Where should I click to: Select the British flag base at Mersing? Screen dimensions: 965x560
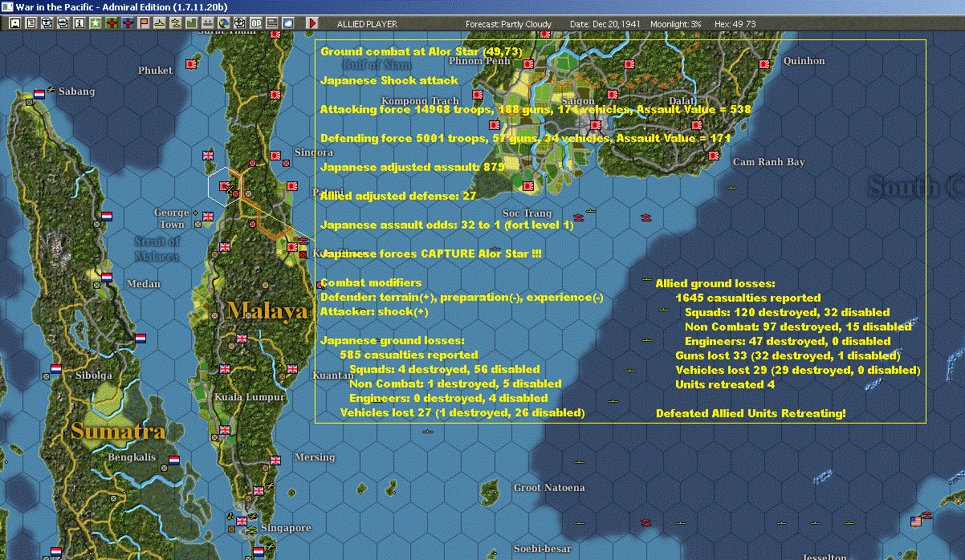pos(275,461)
